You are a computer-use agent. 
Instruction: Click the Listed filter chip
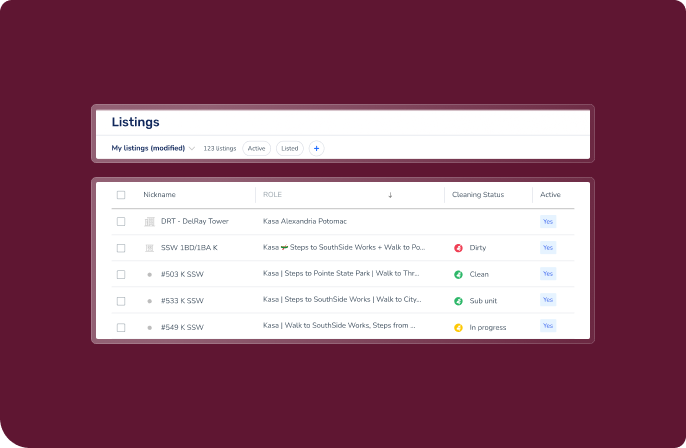(290, 148)
